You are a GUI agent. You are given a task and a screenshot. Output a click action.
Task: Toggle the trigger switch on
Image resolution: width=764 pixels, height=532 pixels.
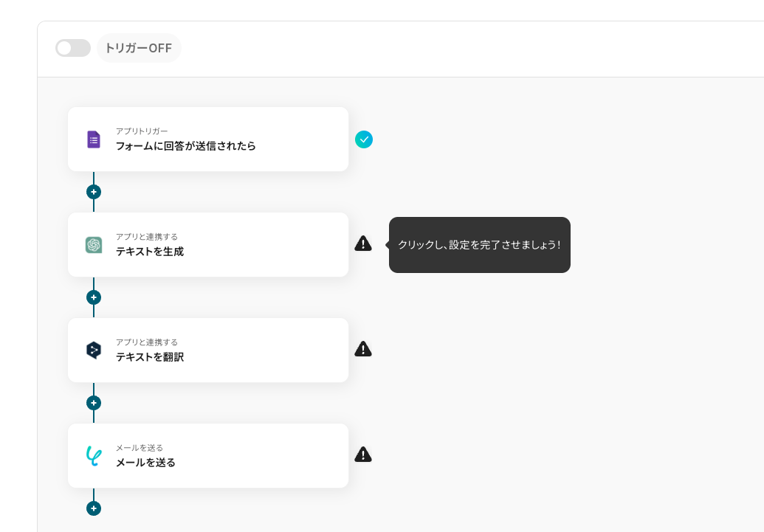[72, 48]
